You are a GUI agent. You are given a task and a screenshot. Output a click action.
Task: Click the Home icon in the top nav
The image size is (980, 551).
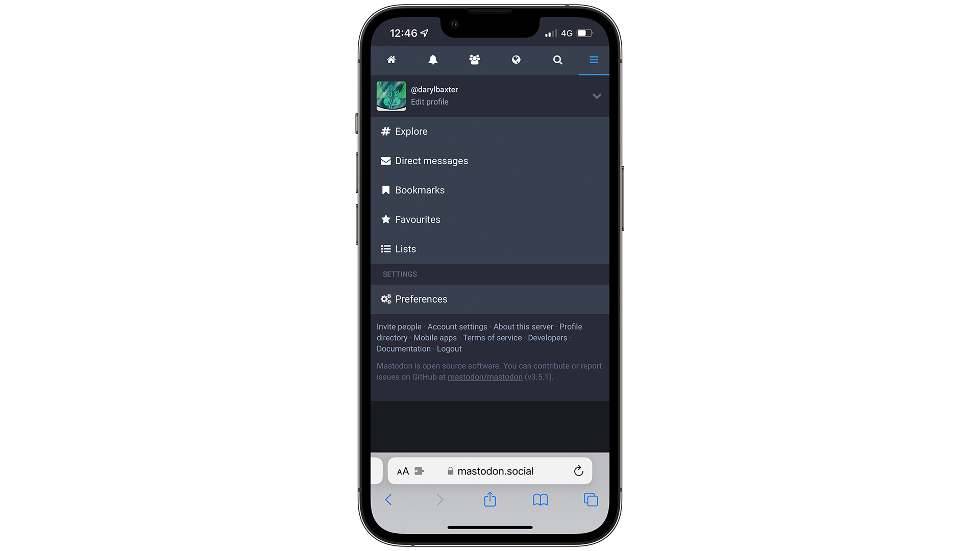tap(390, 59)
